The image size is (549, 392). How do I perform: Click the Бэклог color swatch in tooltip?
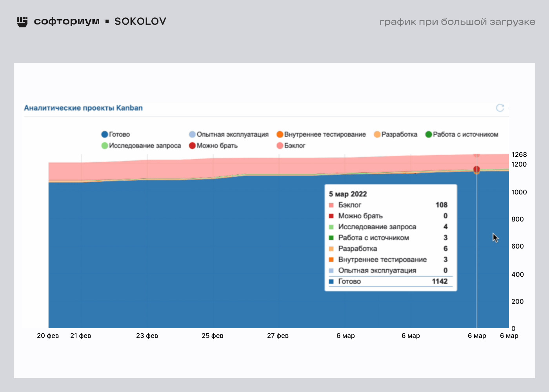331,205
